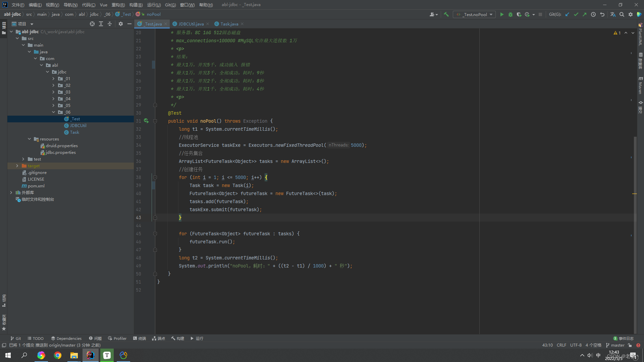The image size is (644, 362).
Task: Select druid.properties in the project tree
Action: pos(62,146)
